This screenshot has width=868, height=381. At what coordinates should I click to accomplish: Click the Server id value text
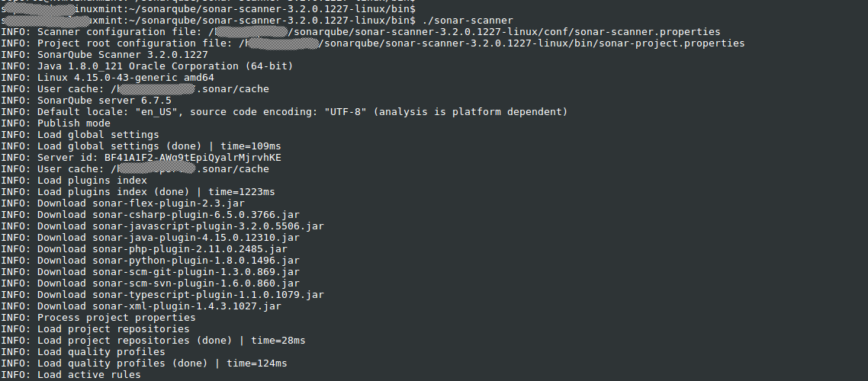pos(192,158)
